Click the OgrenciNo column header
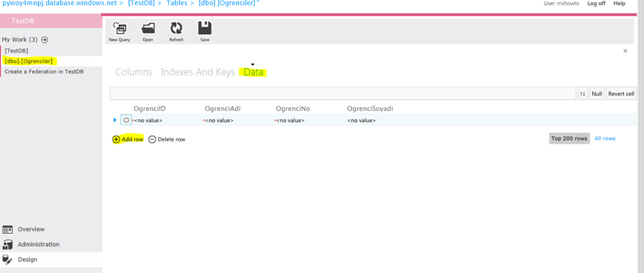Viewport: 644px width, 273px height. pos(293,109)
